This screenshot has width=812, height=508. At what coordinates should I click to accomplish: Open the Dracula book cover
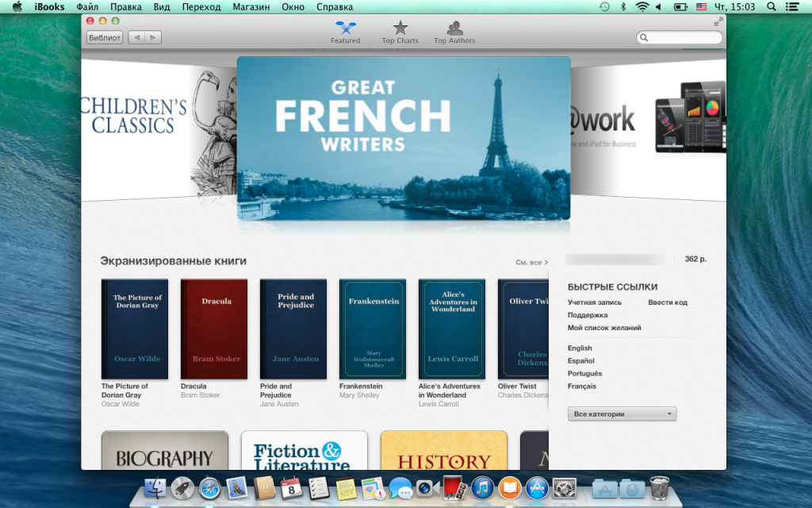pos(214,329)
